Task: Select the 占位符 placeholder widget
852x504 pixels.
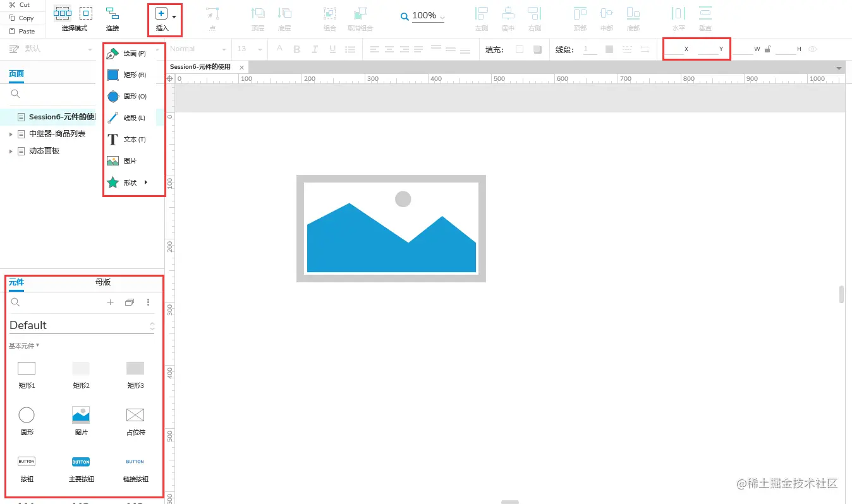Action: click(x=135, y=422)
